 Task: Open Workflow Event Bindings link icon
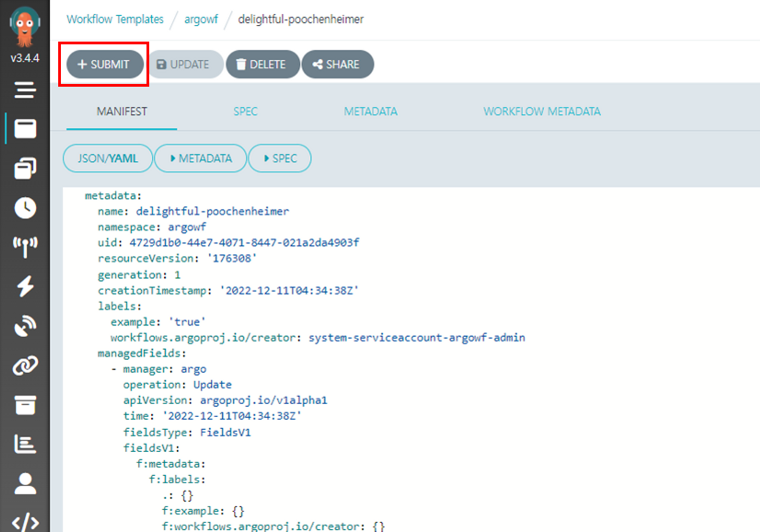(x=25, y=365)
